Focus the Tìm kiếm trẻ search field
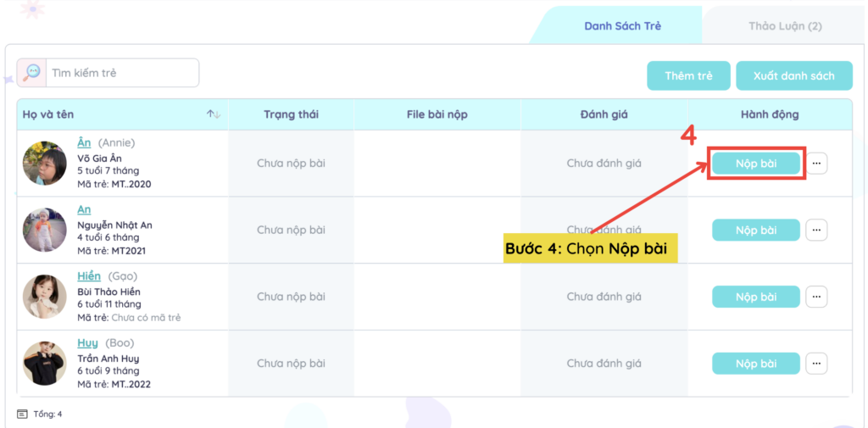 [123, 73]
